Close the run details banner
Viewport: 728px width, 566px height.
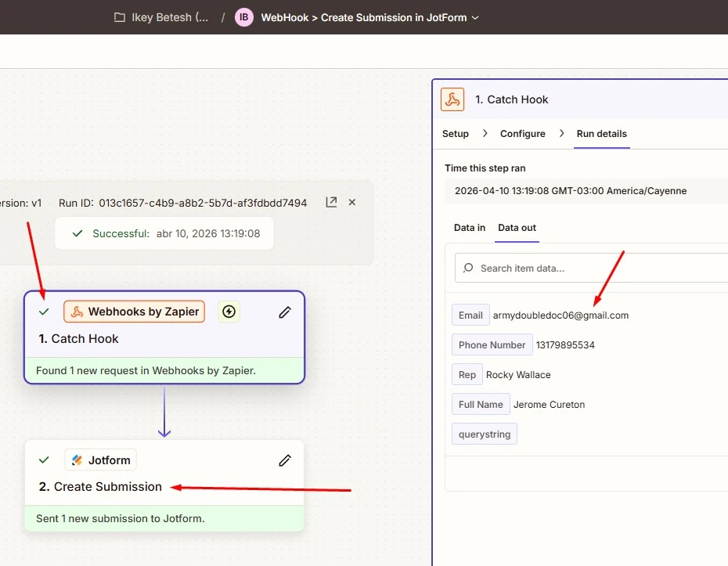click(x=352, y=202)
